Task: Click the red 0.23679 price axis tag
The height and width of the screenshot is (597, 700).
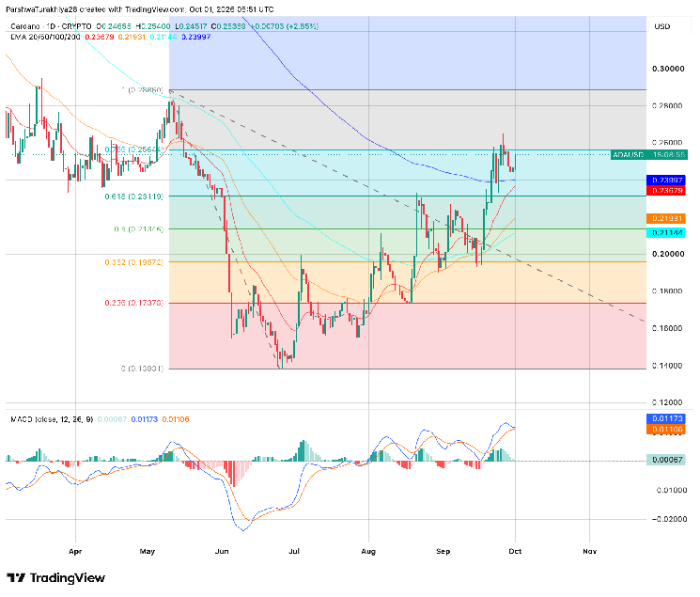Action: click(x=666, y=190)
